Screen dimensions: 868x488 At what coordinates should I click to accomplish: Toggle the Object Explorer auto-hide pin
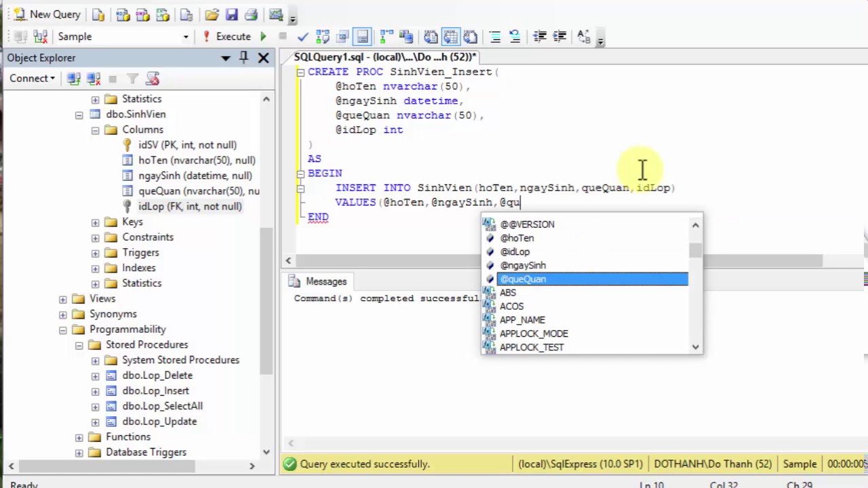[x=244, y=58]
